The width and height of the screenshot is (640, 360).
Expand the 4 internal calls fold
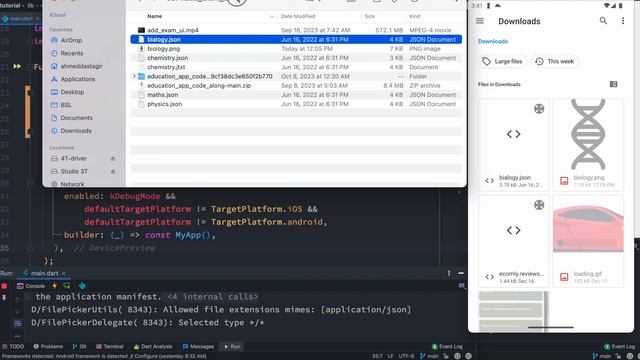213,297
